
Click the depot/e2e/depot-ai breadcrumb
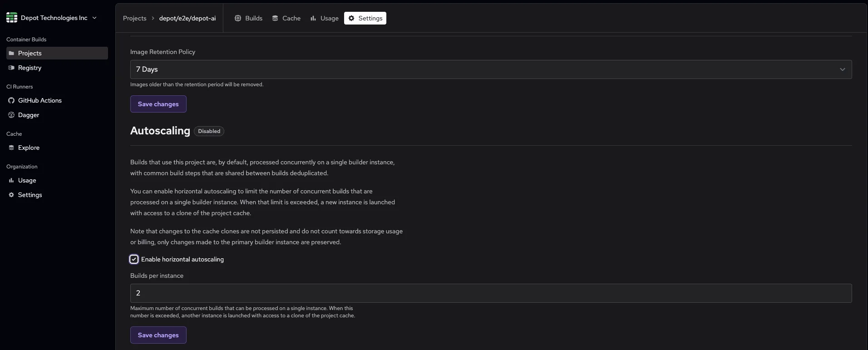[187, 18]
